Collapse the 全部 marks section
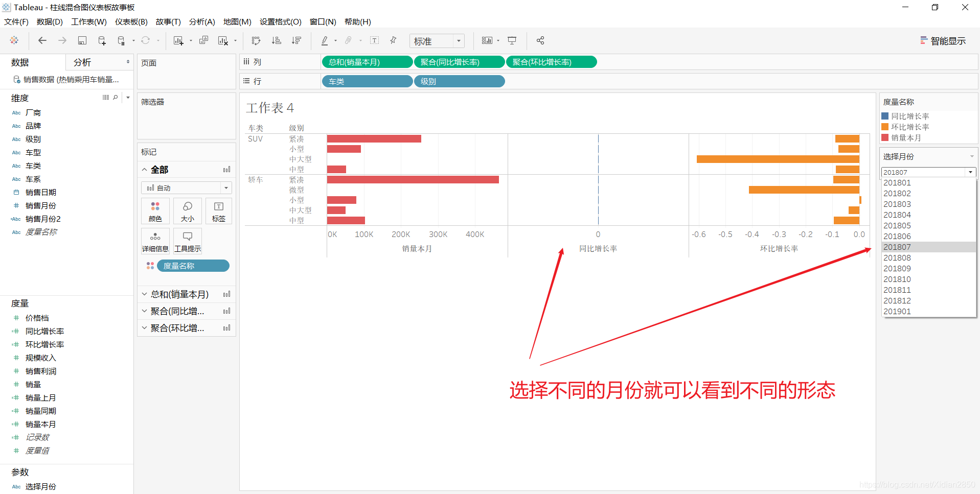 (x=145, y=170)
